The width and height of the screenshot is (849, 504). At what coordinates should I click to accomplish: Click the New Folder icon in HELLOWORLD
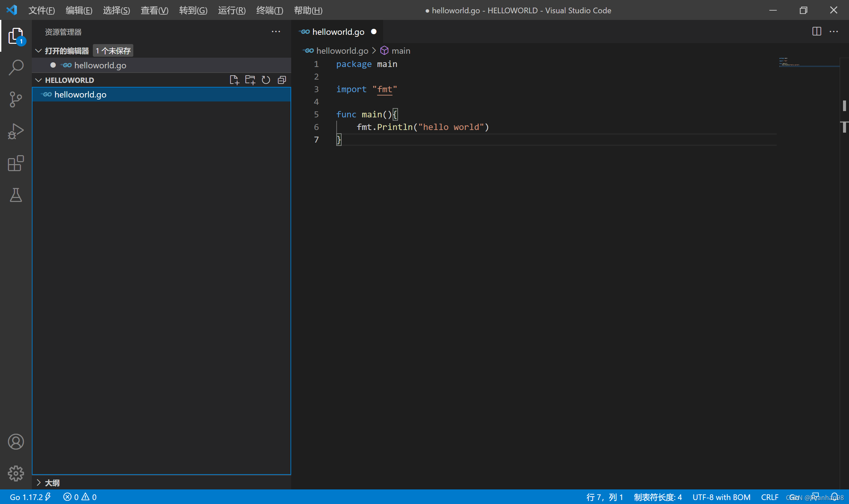[x=250, y=80]
